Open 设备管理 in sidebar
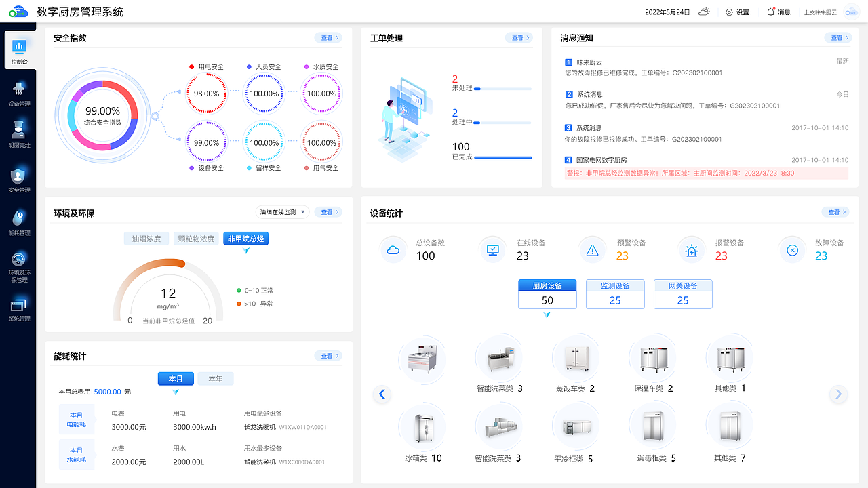The image size is (868, 488). [x=19, y=94]
